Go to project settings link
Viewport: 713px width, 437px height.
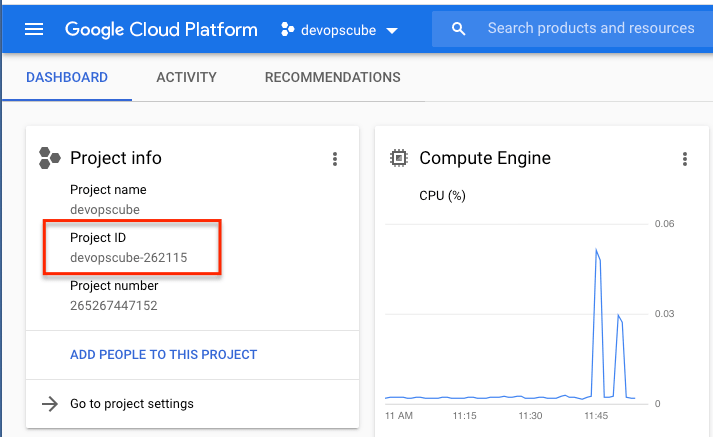click(132, 404)
